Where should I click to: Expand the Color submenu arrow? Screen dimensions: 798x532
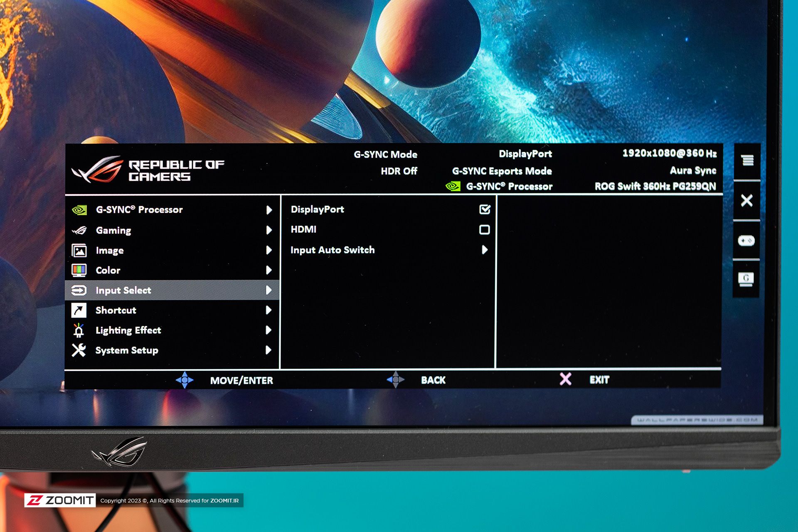tap(269, 270)
